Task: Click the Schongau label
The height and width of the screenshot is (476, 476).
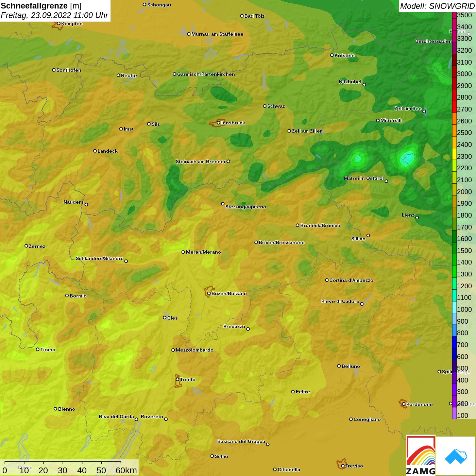Action: click(159, 5)
